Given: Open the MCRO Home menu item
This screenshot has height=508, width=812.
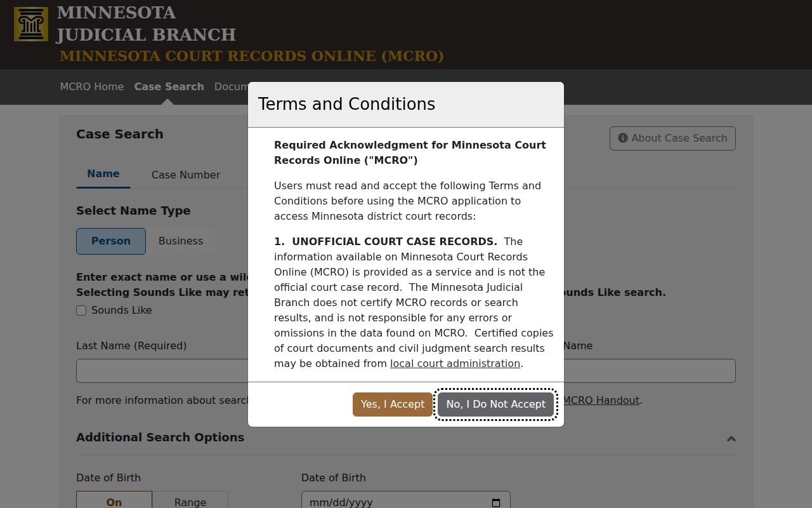Looking at the screenshot, I should pyautogui.click(x=92, y=86).
